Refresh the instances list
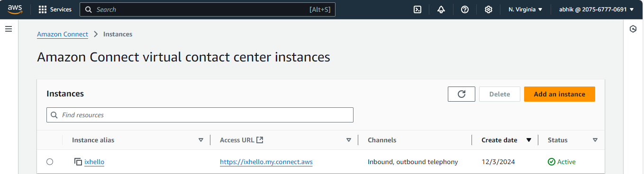644x174 pixels. point(462,94)
